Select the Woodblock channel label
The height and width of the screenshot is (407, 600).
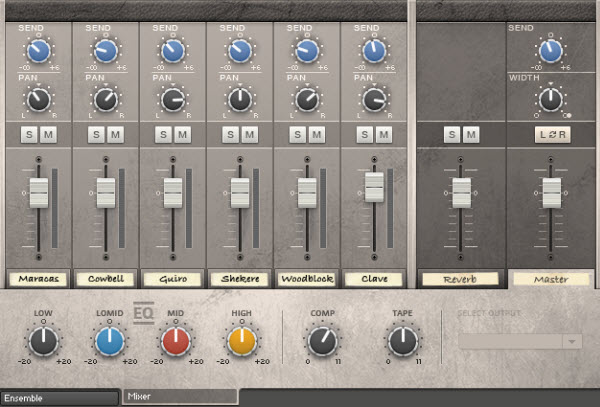pos(307,278)
